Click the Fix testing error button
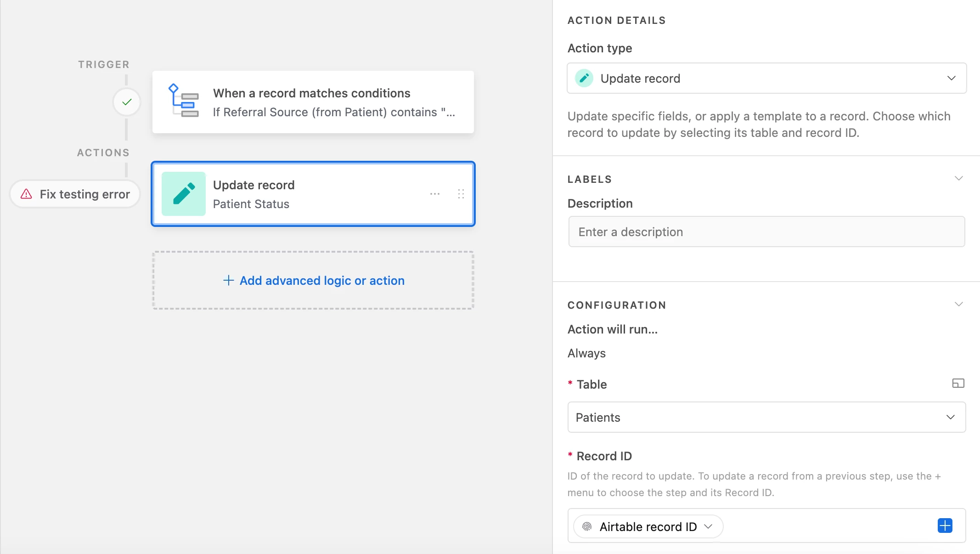This screenshot has height=554, width=980. tap(75, 194)
